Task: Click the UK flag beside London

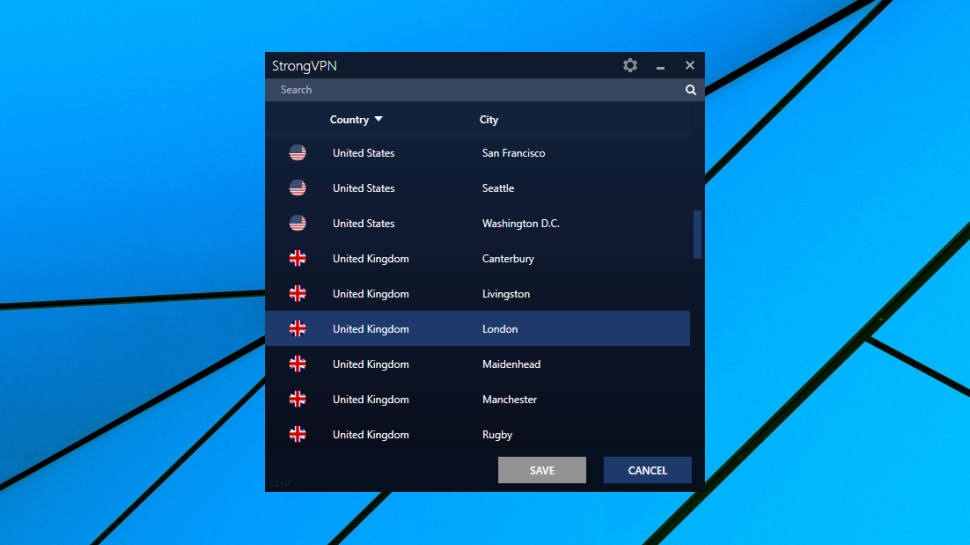Action: (x=298, y=329)
